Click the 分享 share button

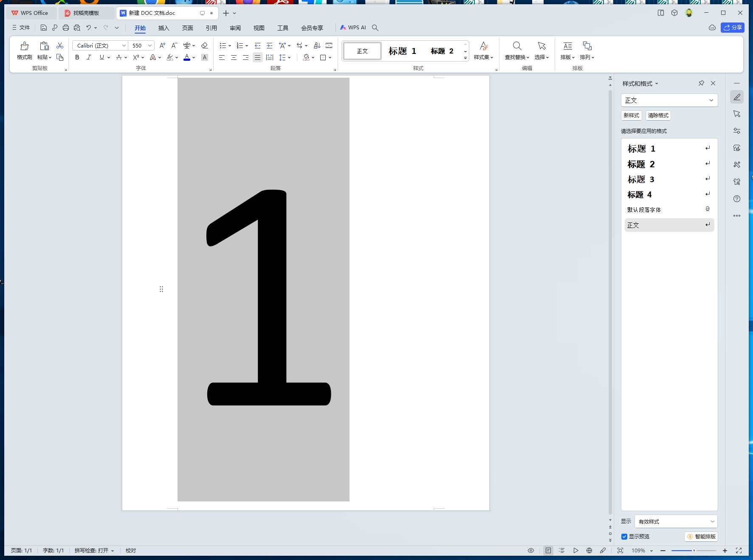tap(733, 28)
